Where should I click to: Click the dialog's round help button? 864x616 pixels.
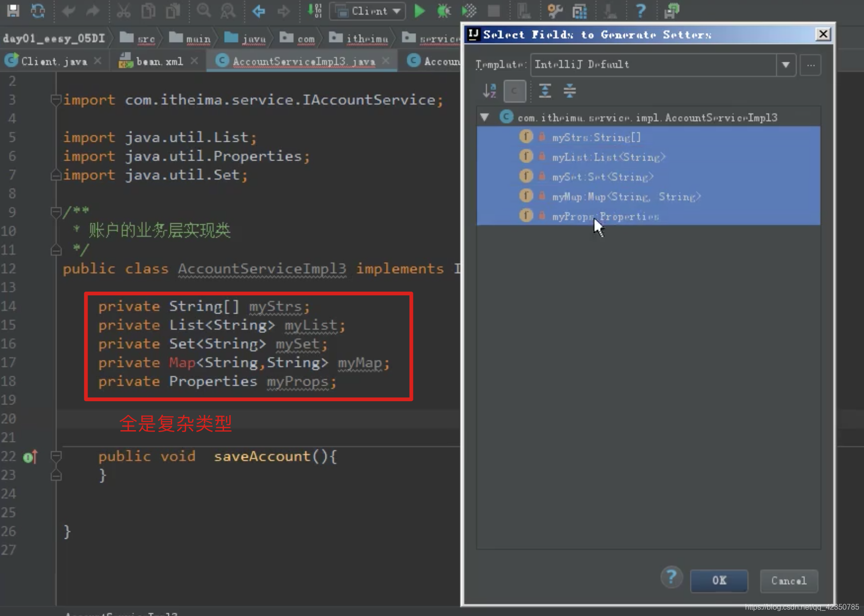click(x=671, y=577)
